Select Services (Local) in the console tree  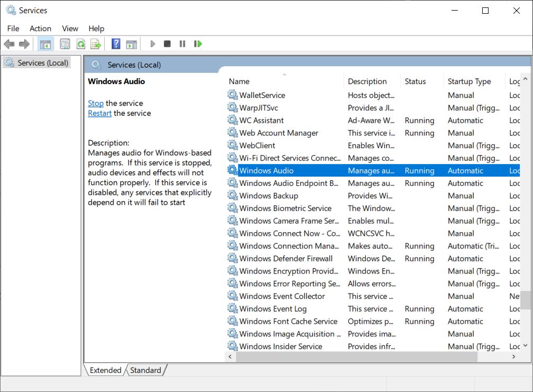37,63
